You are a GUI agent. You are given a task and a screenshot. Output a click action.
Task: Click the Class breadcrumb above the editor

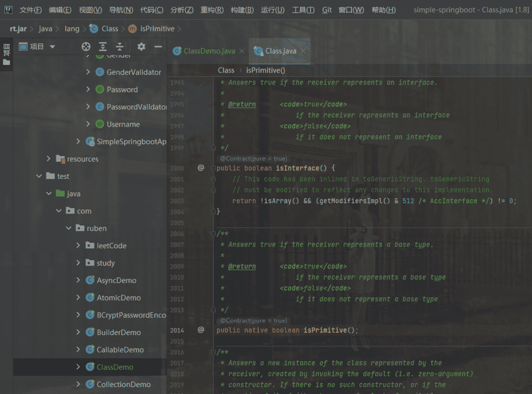[x=226, y=70]
